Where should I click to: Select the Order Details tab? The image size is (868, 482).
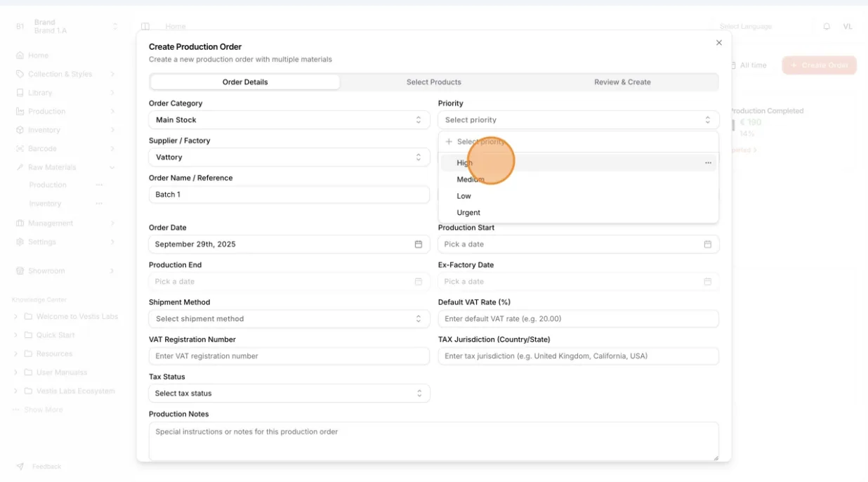[x=245, y=82]
